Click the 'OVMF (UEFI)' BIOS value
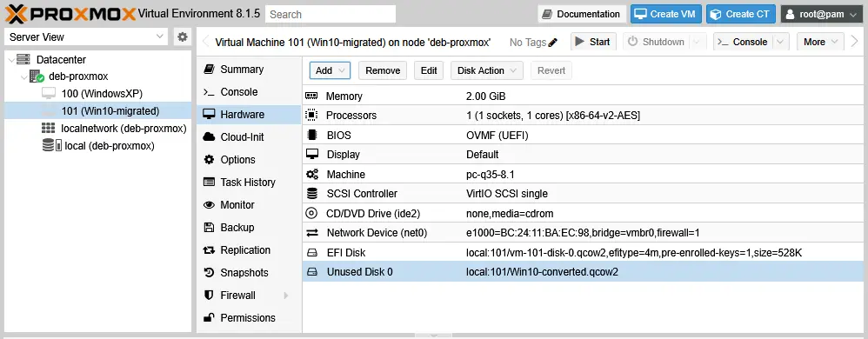This screenshot has height=339, width=868. pyautogui.click(x=497, y=135)
